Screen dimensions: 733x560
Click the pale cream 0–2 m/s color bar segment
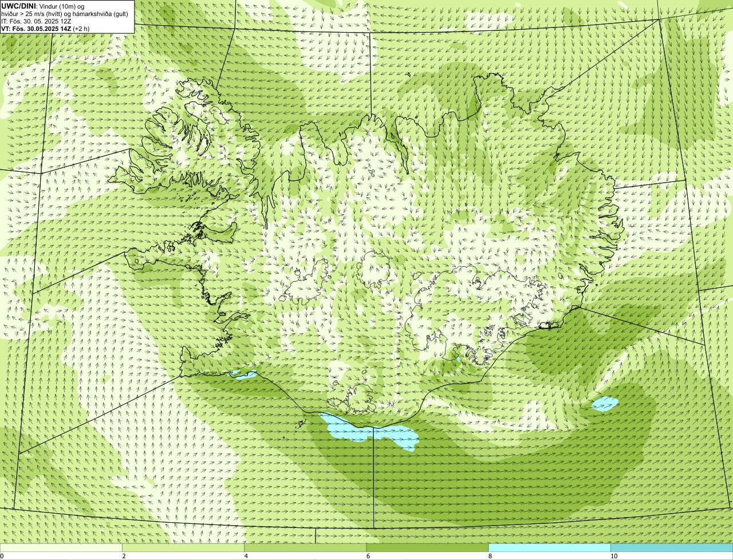coord(61,548)
